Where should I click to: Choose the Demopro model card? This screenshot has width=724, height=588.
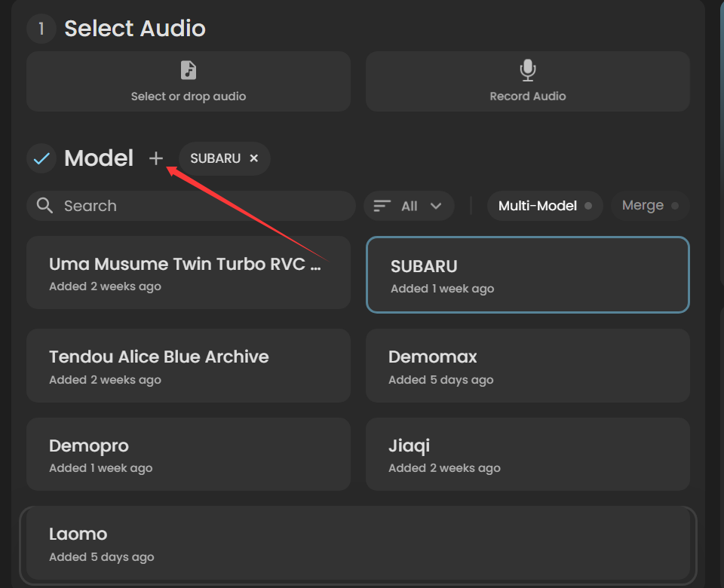click(189, 454)
